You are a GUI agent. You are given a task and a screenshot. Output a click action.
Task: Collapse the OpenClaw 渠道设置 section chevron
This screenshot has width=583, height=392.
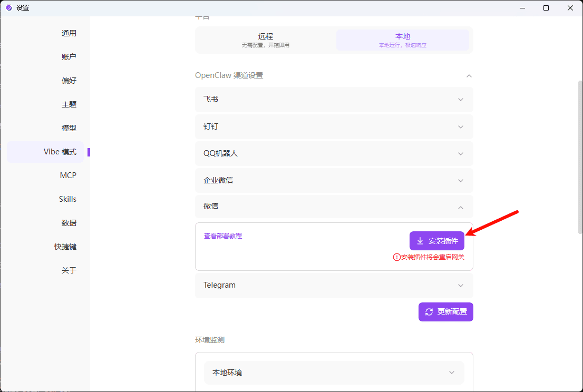click(469, 76)
